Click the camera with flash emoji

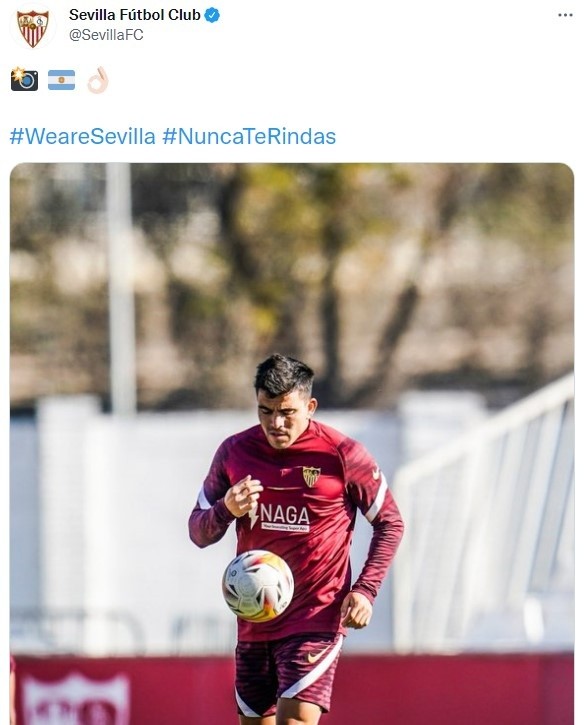click(x=24, y=80)
